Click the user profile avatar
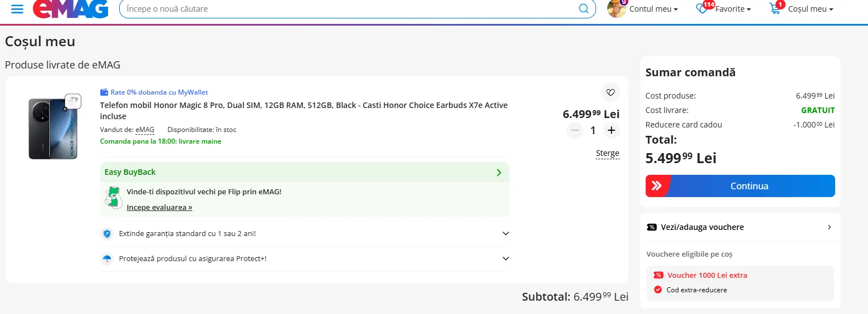Viewport: 868px width, 314px height. tap(617, 9)
